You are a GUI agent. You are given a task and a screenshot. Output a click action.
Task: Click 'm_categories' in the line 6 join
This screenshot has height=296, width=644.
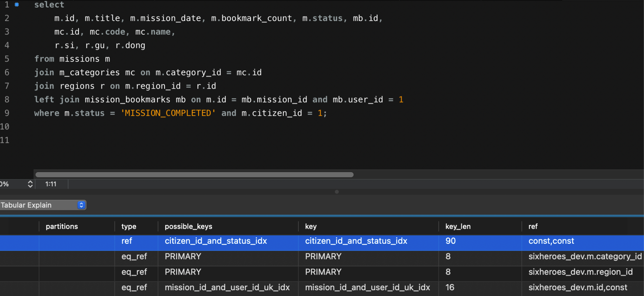pos(90,73)
